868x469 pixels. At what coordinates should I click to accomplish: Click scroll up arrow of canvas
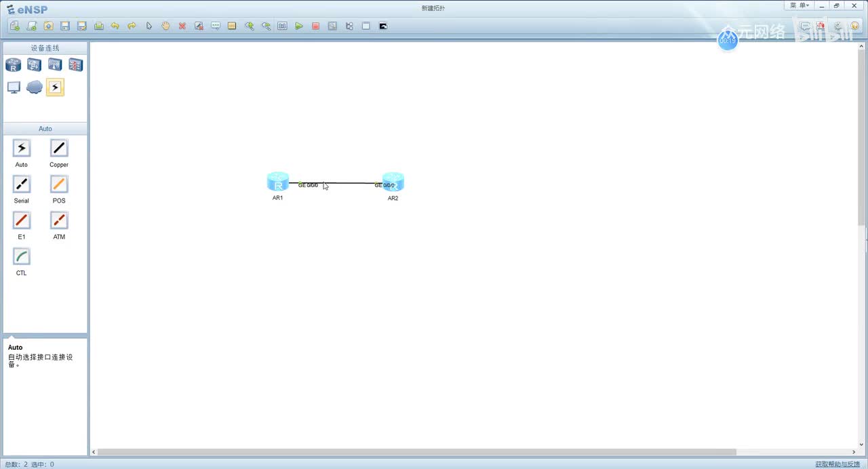pyautogui.click(x=862, y=46)
